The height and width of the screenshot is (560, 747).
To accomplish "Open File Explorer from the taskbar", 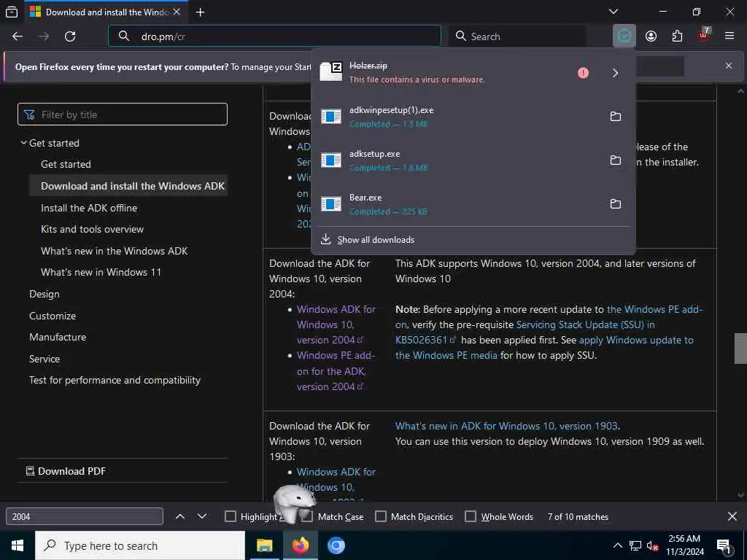I will (264, 545).
